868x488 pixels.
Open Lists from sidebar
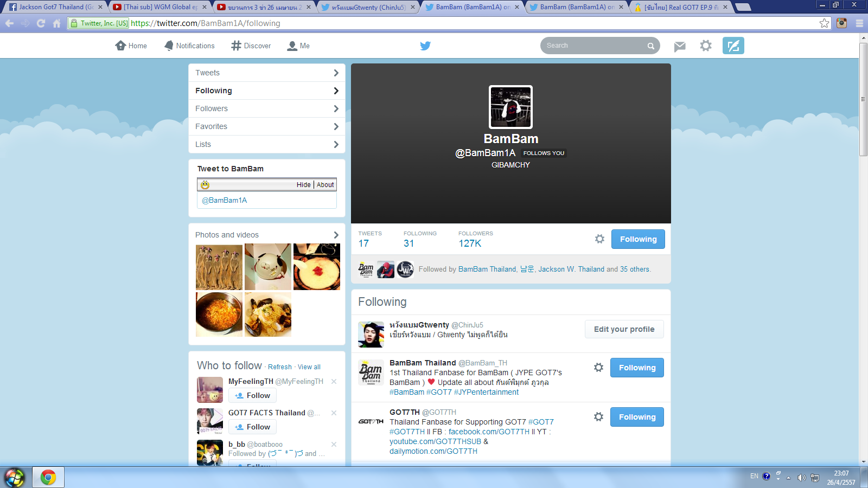[267, 144]
